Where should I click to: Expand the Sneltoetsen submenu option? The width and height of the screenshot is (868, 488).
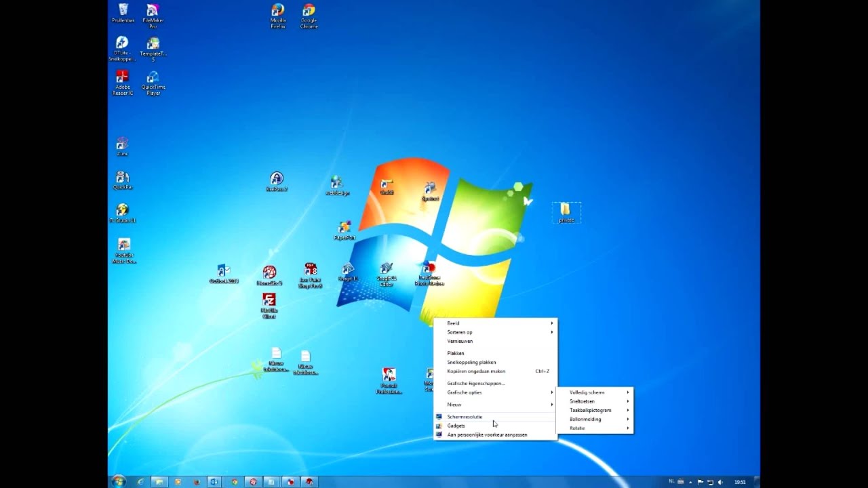point(595,401)
